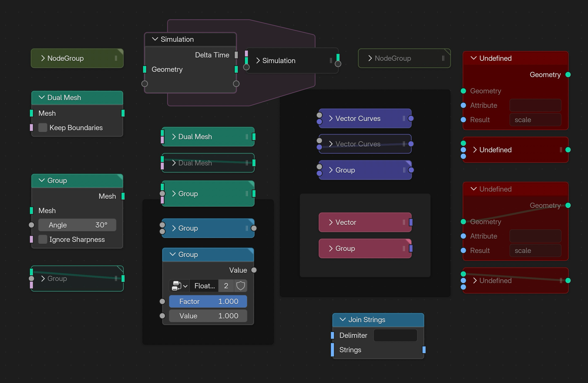Click the Float... node group name button
Viewport: 588px width, 383px height.
click(204, 286)
